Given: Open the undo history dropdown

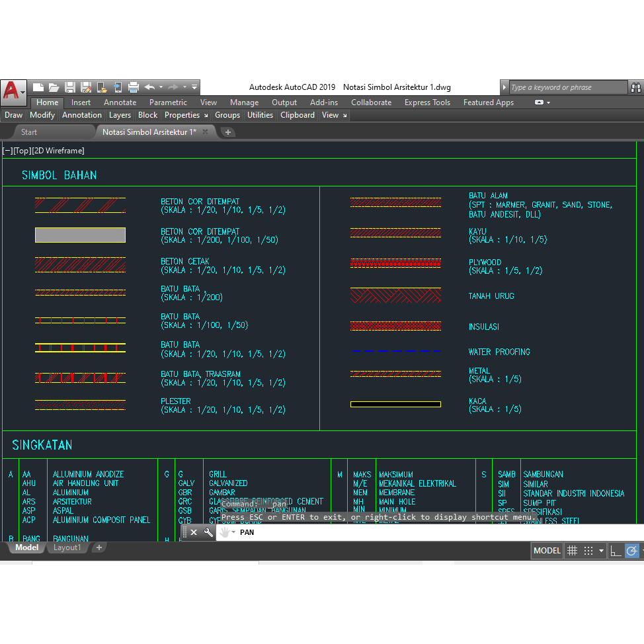Looking at the screenshot, I should coord(161,87).
